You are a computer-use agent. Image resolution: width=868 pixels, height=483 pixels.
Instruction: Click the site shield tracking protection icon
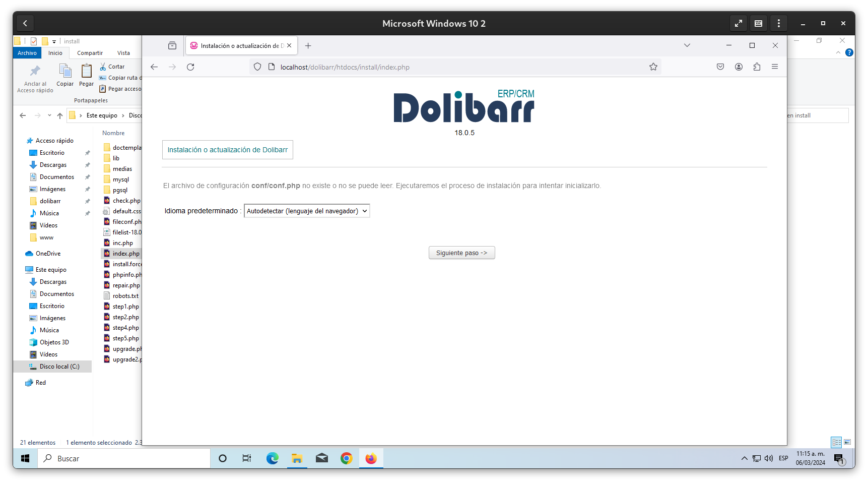[257, 67]
